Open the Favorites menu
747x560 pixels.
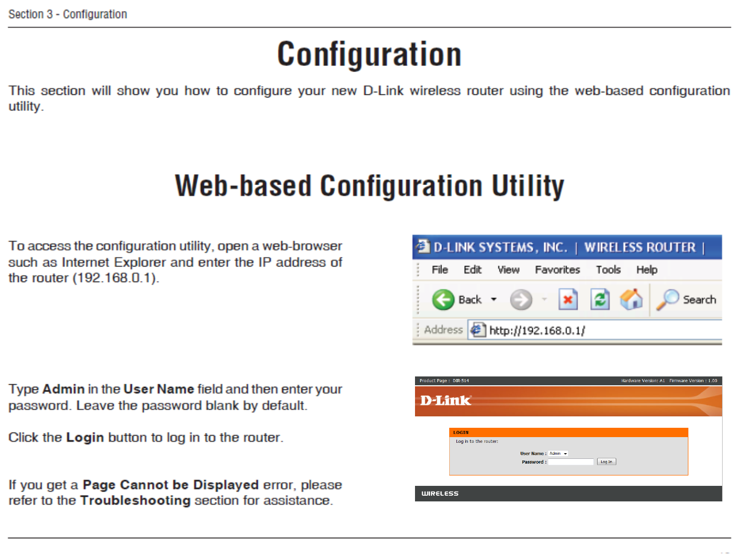558,270
